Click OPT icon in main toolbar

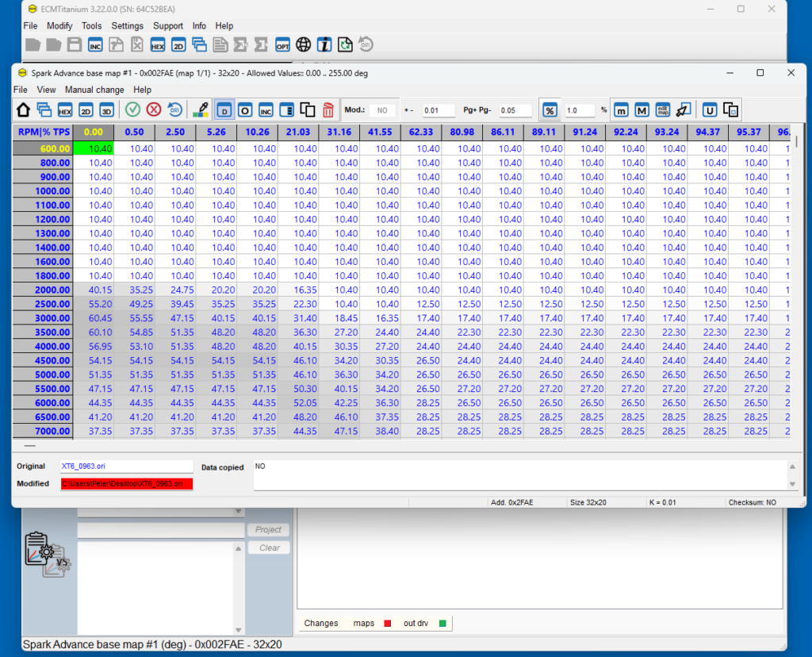283,45
